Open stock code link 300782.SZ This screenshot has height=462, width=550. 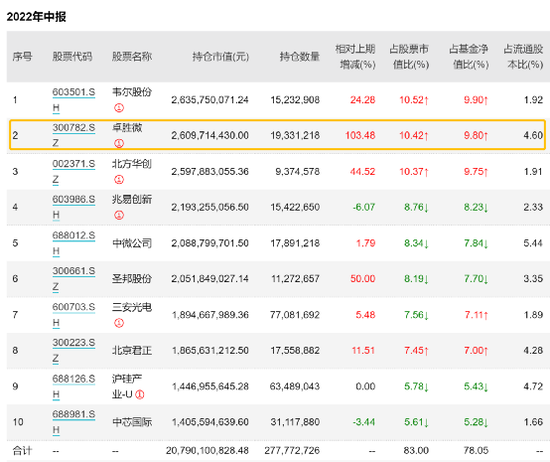74,135
